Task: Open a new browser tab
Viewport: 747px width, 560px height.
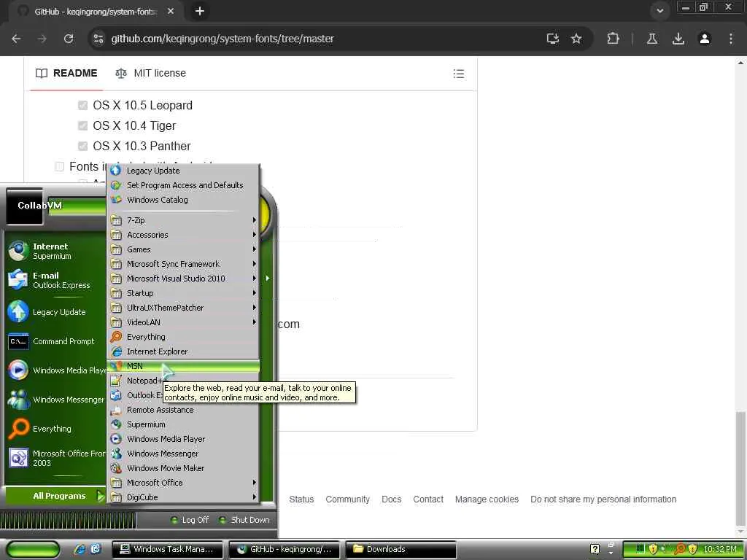Action: [x=200, y=11]
